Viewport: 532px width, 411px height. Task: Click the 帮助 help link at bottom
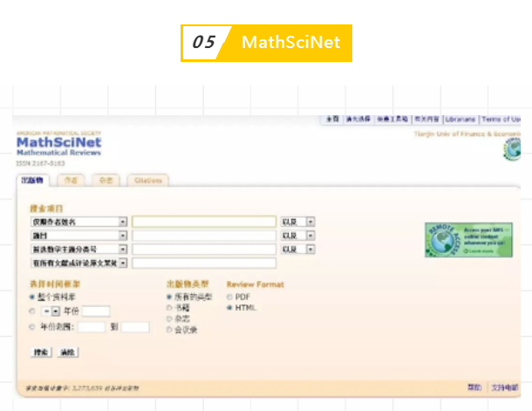pyautogui.click(x=474, y=387)
